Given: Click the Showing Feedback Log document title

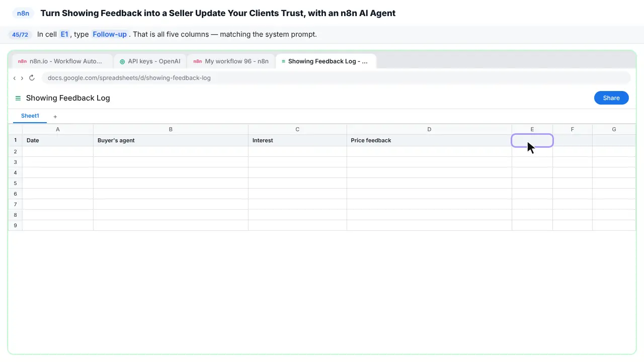Looking at the screenshot, I should pos(68,98).
